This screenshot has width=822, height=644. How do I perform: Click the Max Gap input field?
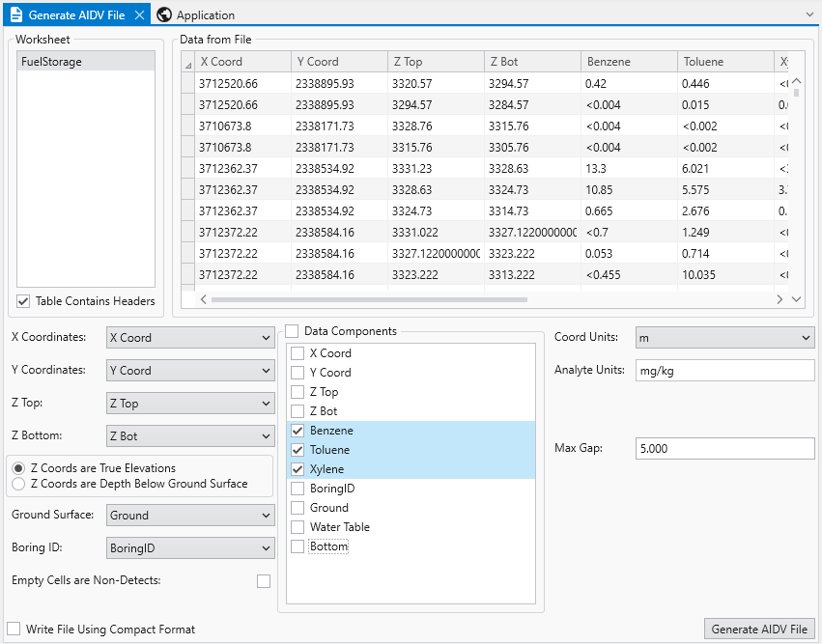(x=724, y=449)
